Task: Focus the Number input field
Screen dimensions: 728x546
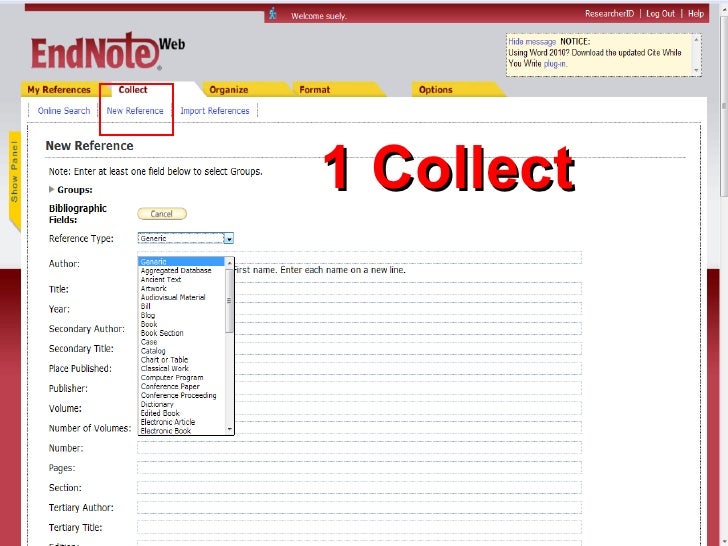Action: pyautogui.click(x=359, y=448)
